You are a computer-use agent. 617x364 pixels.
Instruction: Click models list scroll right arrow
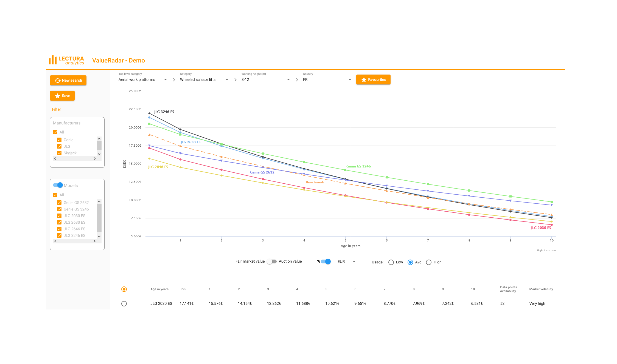[x=95, y=241]
